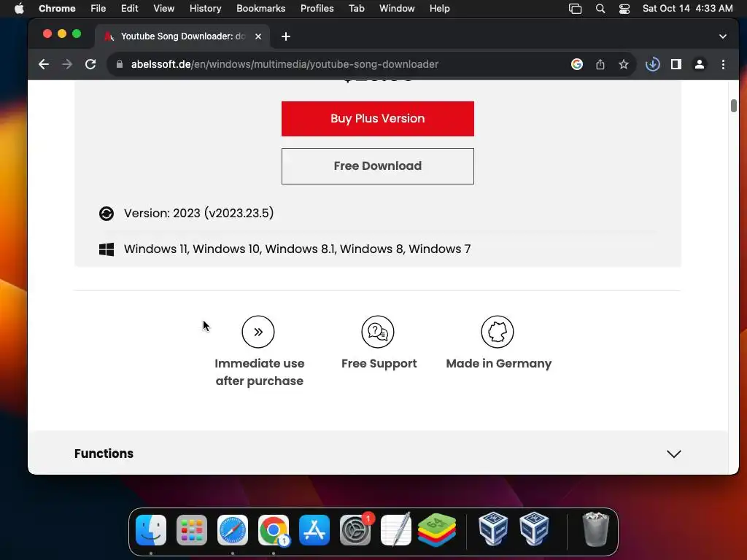747x560 pixels.
Task: Click the Free Support label
Action: [x=379, y=364]
